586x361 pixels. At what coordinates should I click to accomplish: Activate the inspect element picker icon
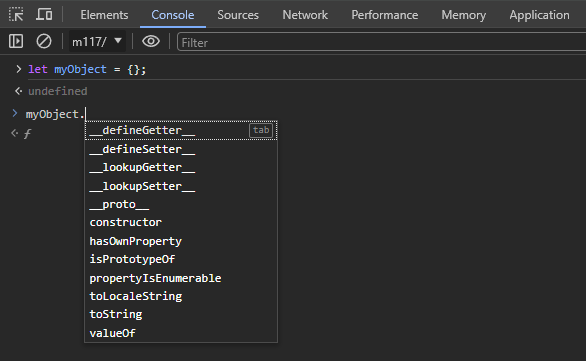click(16, 15)
